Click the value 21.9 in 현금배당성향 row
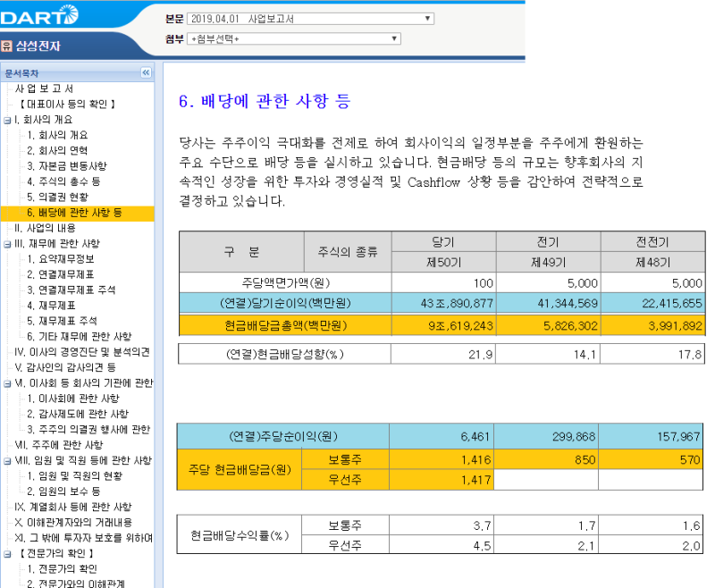The width and height of the screenshot is (715, 588). (481, 355)
